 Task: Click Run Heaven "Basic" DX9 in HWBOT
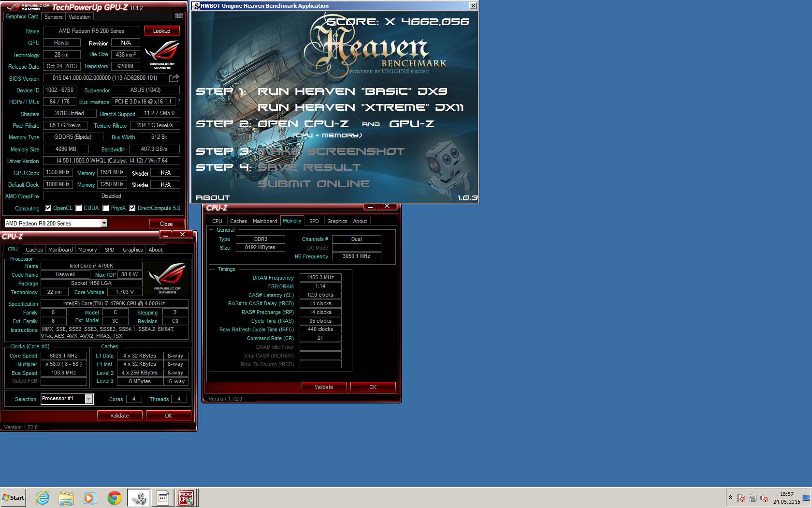[352, 91]
